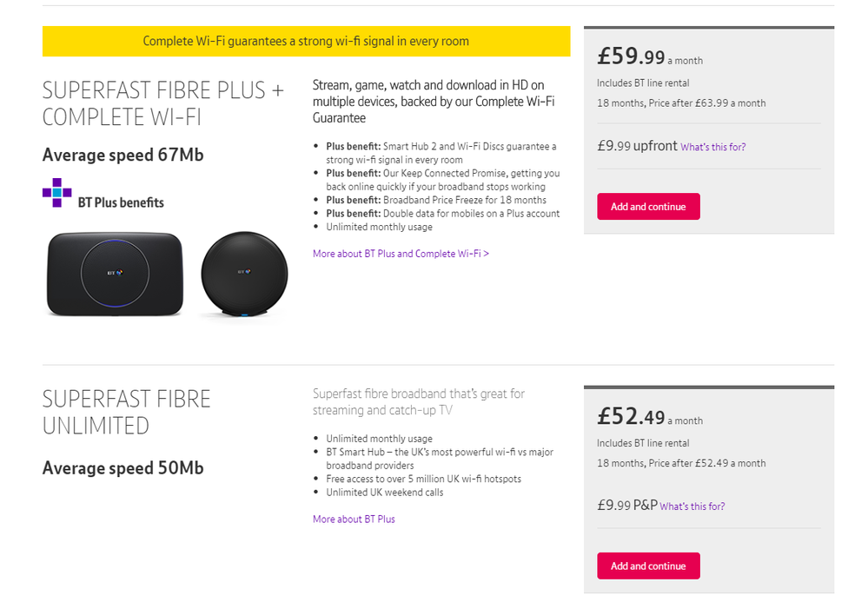Click 'Average speed 67Mb' text

(x=123, y=156)
